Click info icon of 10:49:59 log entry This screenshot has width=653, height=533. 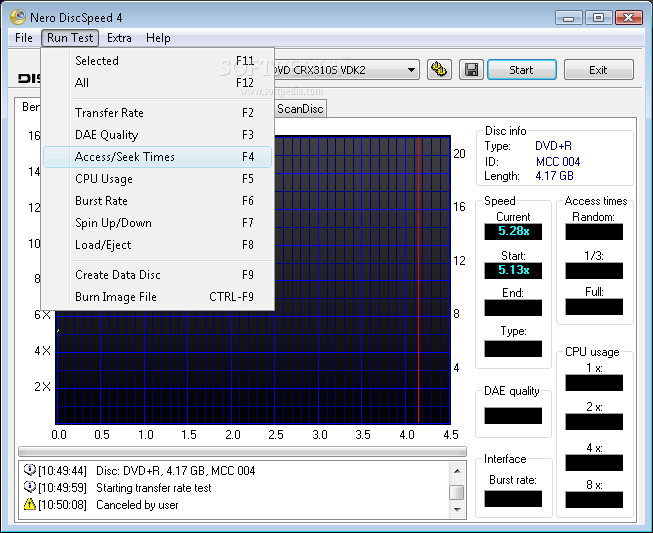pyautogui.click(x=30, y=487)
